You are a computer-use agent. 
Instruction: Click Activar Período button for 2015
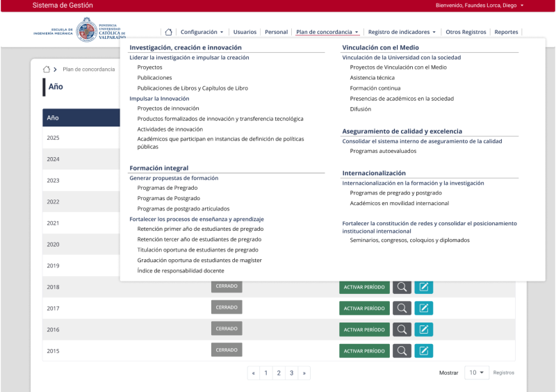364,351
